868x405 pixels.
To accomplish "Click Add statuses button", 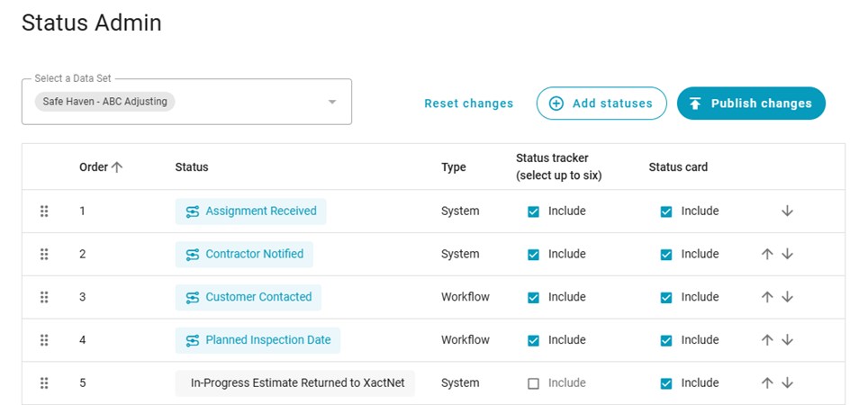I will coord(601,103).
